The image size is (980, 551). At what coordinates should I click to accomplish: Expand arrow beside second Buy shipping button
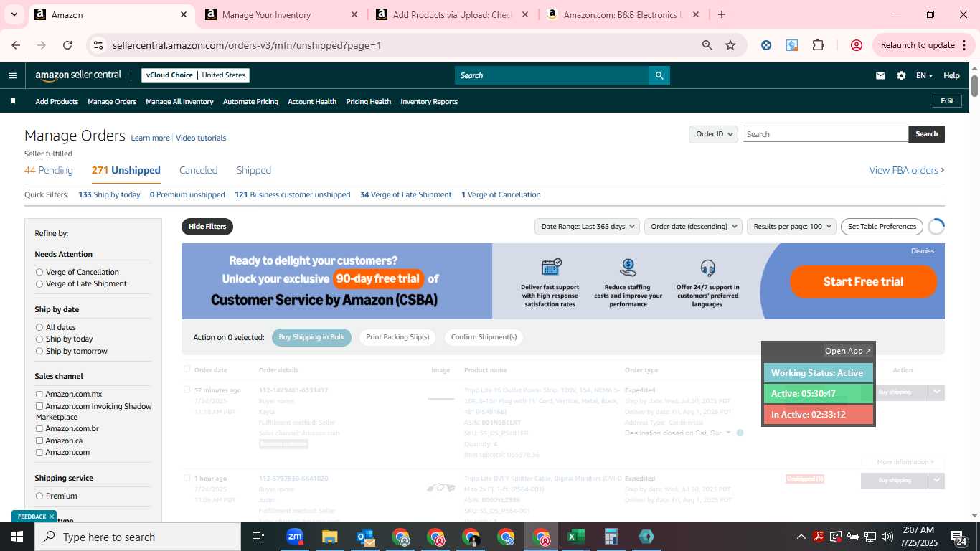point(936,480)
